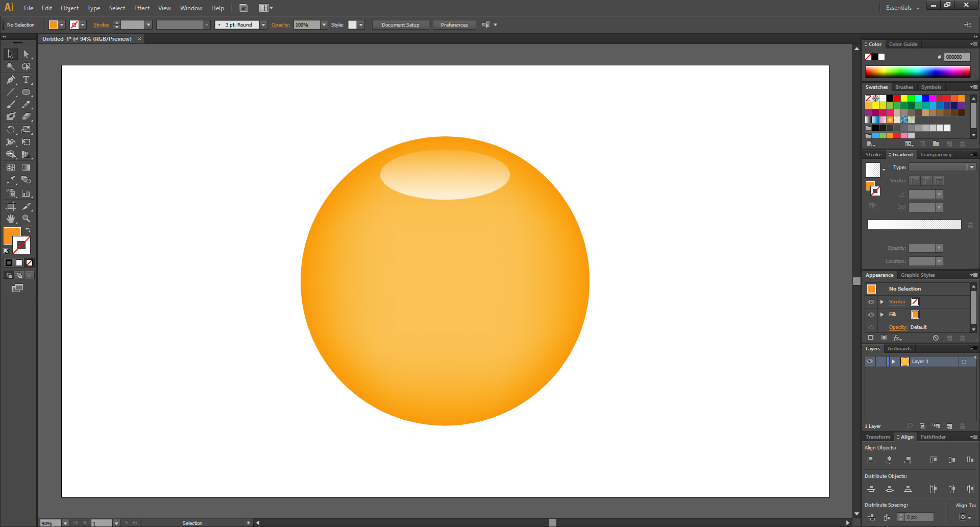Click the color spectrum bar in Color panel
Screen dimensions: 980x527
click(918, 71)
